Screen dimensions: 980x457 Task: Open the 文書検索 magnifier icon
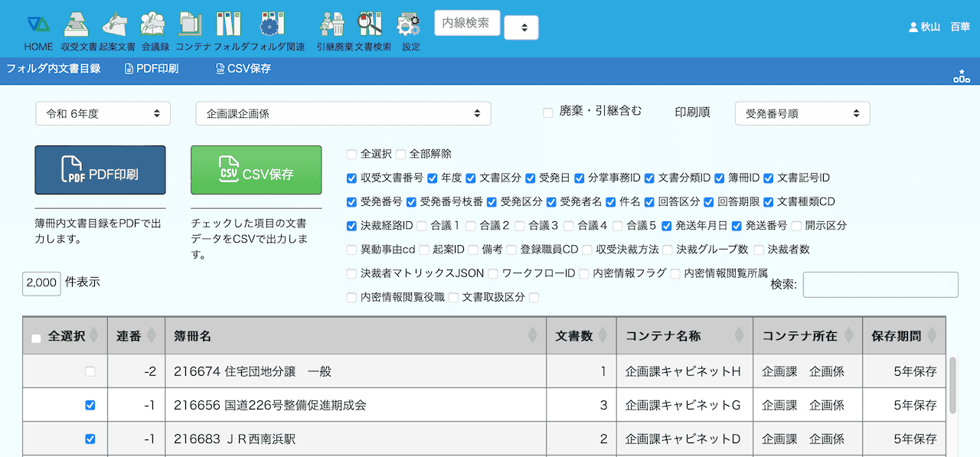click(x=371, y=25)
